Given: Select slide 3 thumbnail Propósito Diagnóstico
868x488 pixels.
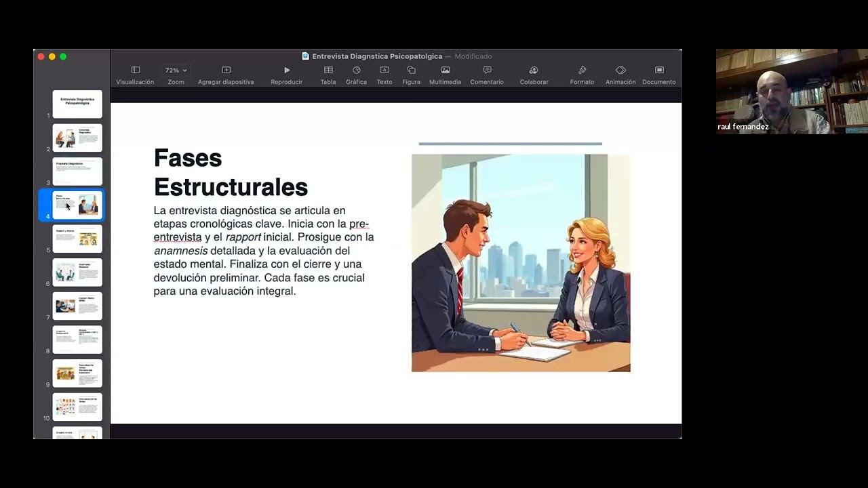Looking at the screenshot, I should tap(77, 171).
